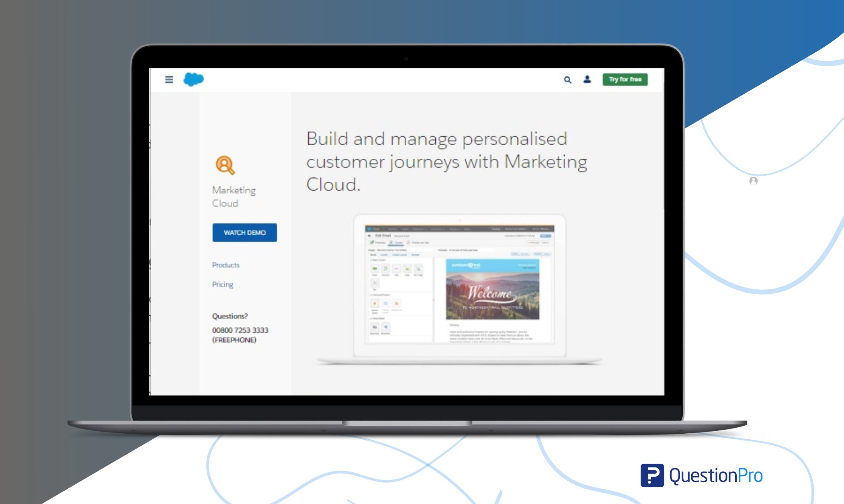Click the orange Marketing Cloud icon

pyautogui.click(x=225, y=165)
